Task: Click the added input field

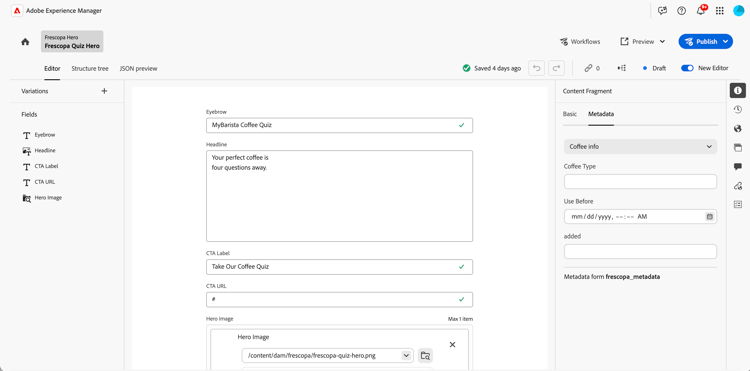Action: pyautogui.click(x=640, y=251)
